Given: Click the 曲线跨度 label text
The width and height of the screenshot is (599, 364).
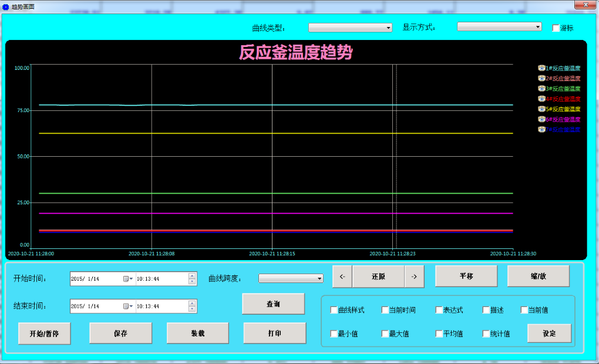Looking at the screenshot, I should click(x=225, y=278).
